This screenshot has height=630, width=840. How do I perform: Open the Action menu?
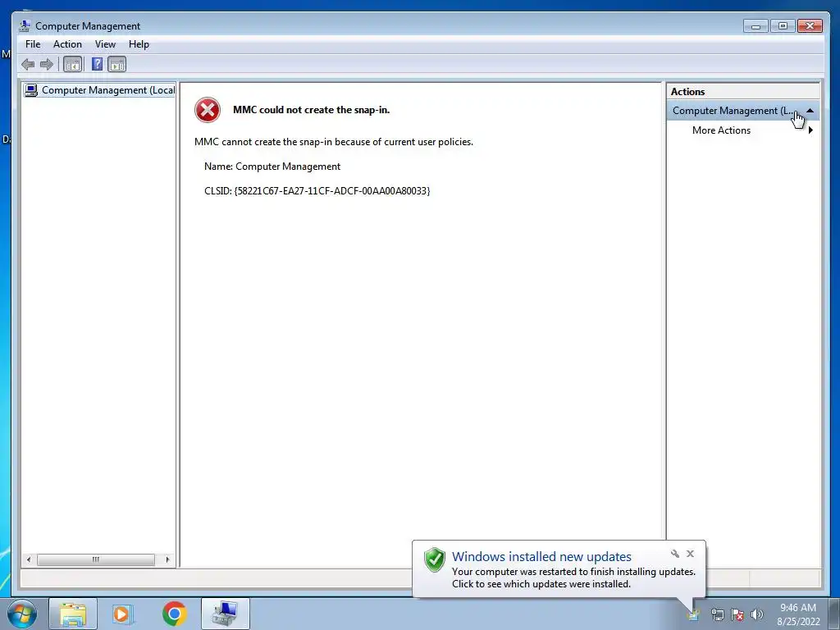tap(67, 44)
